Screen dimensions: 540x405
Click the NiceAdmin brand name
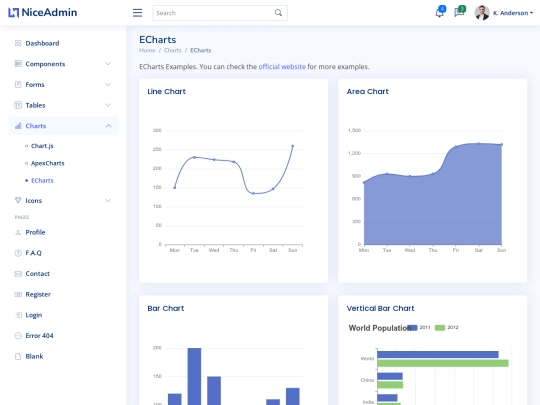49,13
